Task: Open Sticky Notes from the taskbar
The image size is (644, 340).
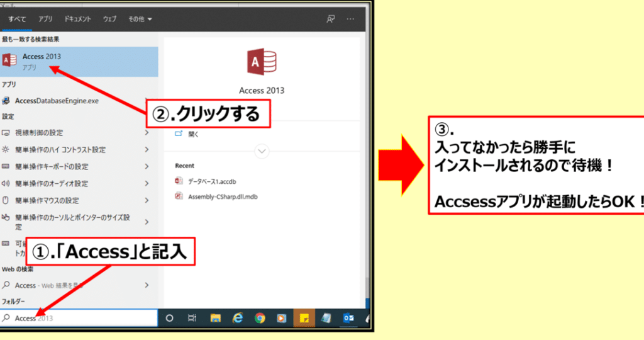Action: click(304, 319)
